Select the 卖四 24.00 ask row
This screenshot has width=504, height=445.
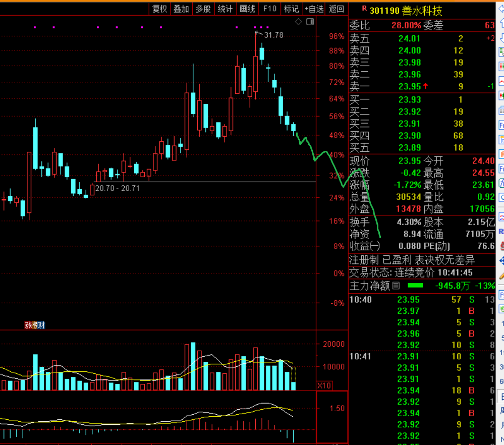pos(422,50)
